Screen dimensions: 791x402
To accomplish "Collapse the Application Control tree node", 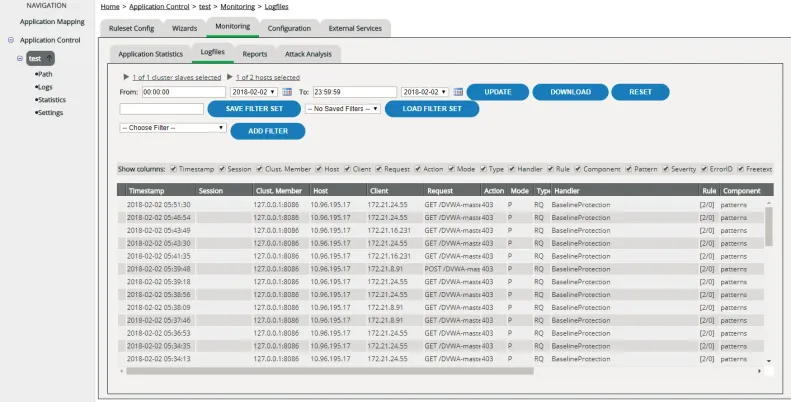I will coord(11,40).
